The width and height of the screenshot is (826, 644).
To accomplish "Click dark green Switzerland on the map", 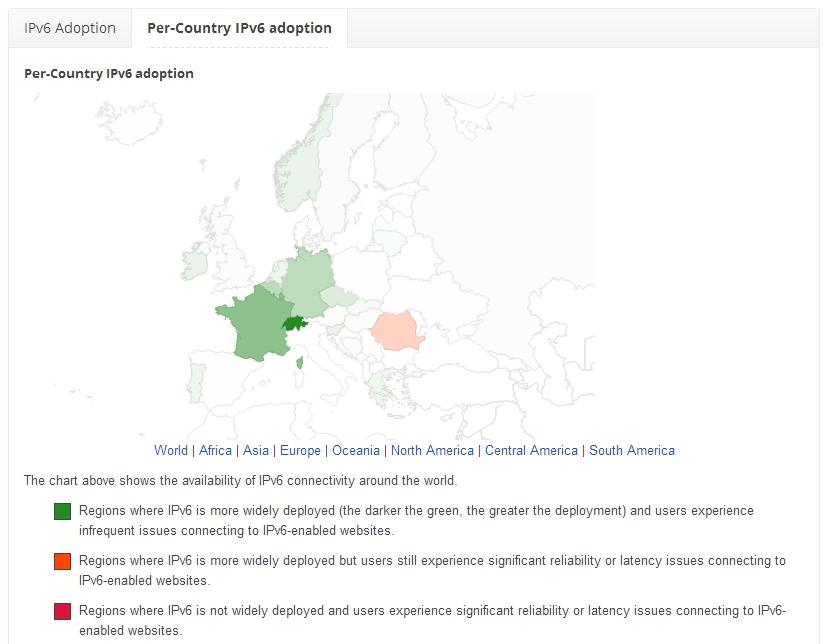I will (x=293, y=324).
